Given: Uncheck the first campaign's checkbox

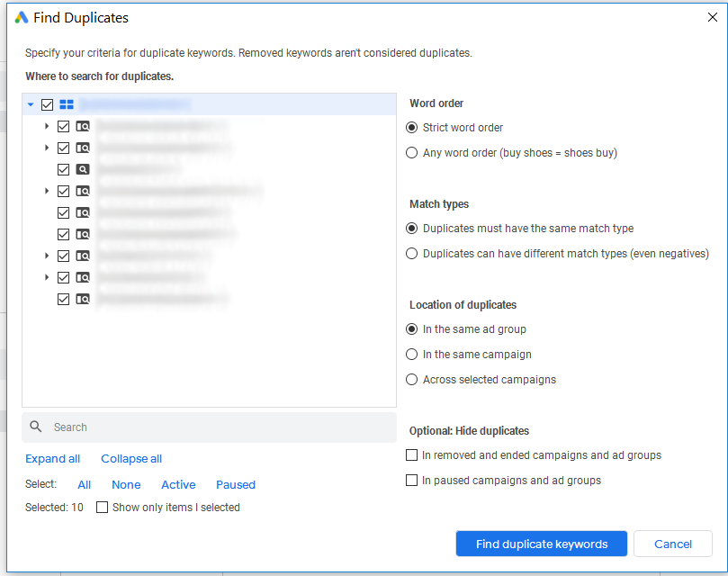Looking at the screenshot, I should tap(63, 126).
